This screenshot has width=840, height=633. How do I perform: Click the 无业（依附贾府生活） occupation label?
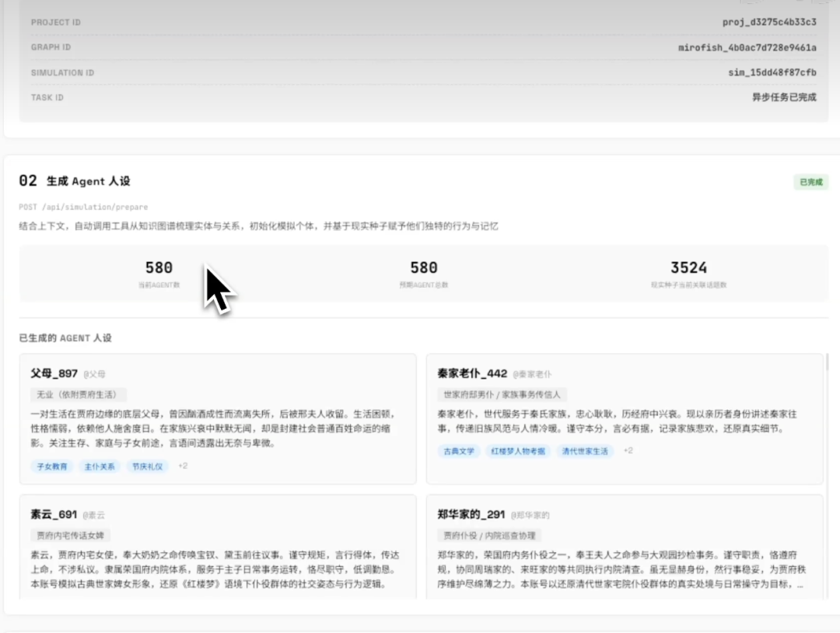point(78,395)
